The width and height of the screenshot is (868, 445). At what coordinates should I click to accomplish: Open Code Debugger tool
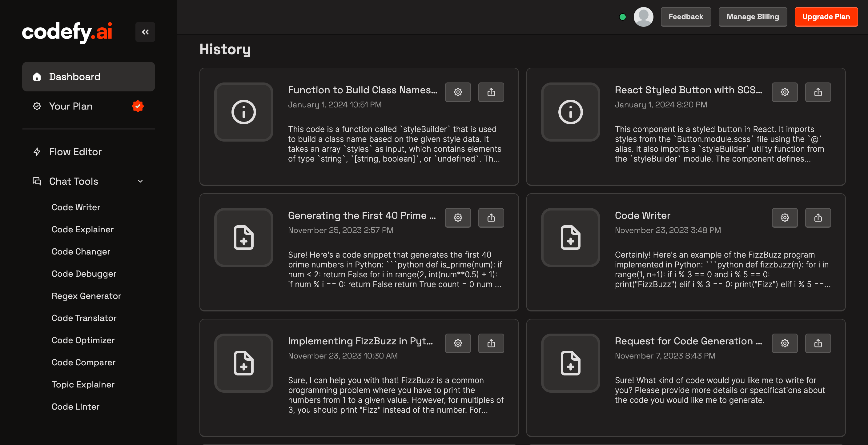pyautogui.click(x=84, y=274)
